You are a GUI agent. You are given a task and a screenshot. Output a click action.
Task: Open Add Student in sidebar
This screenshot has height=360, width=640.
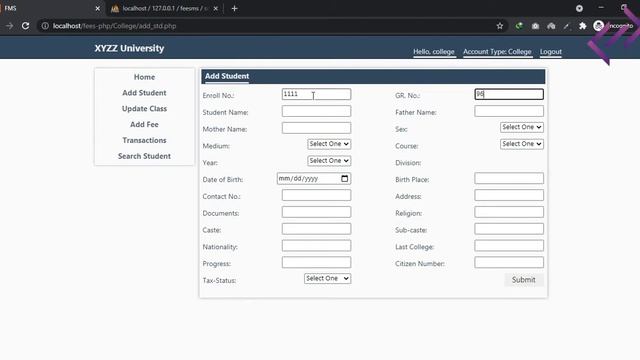coord(144,93)
